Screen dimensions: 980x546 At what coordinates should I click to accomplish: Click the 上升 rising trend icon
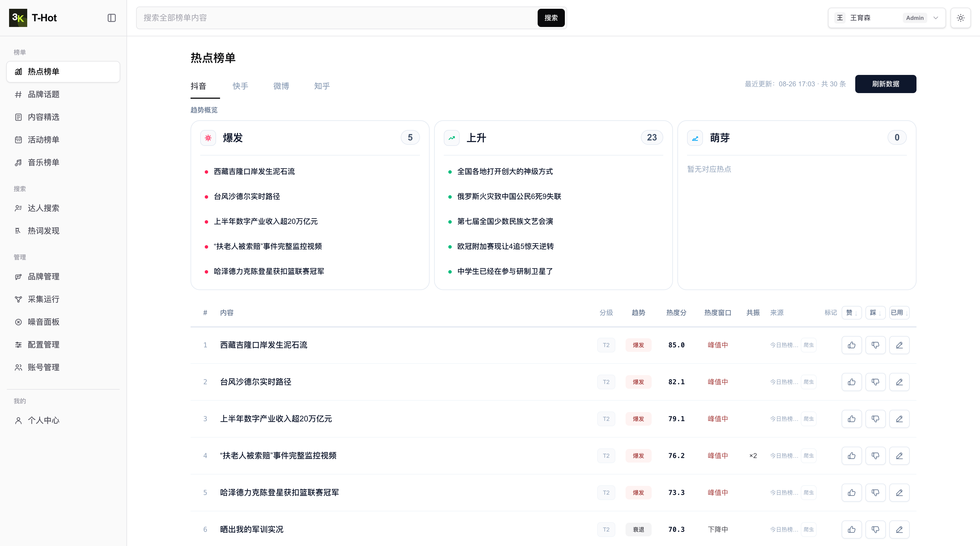point(451,138)
